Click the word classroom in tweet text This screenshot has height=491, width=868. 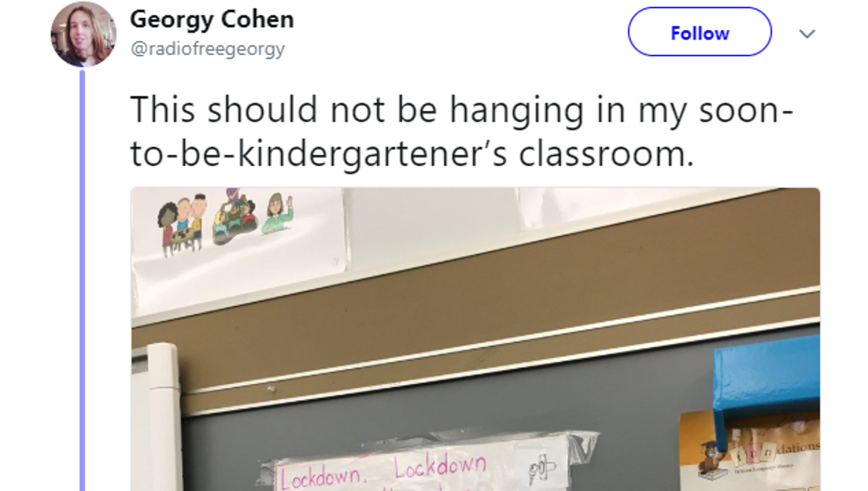[606, 154]
